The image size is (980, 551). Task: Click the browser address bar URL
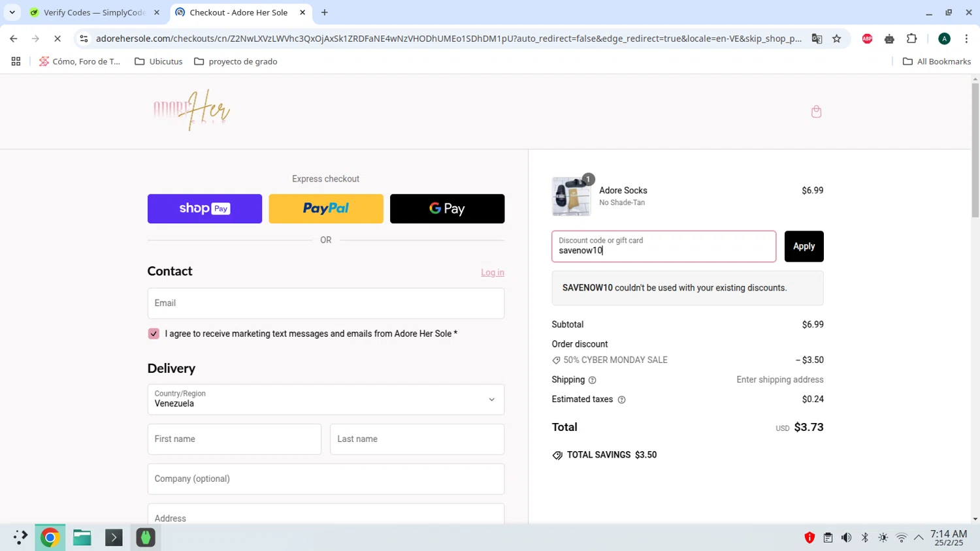click(x=448, y=39)
